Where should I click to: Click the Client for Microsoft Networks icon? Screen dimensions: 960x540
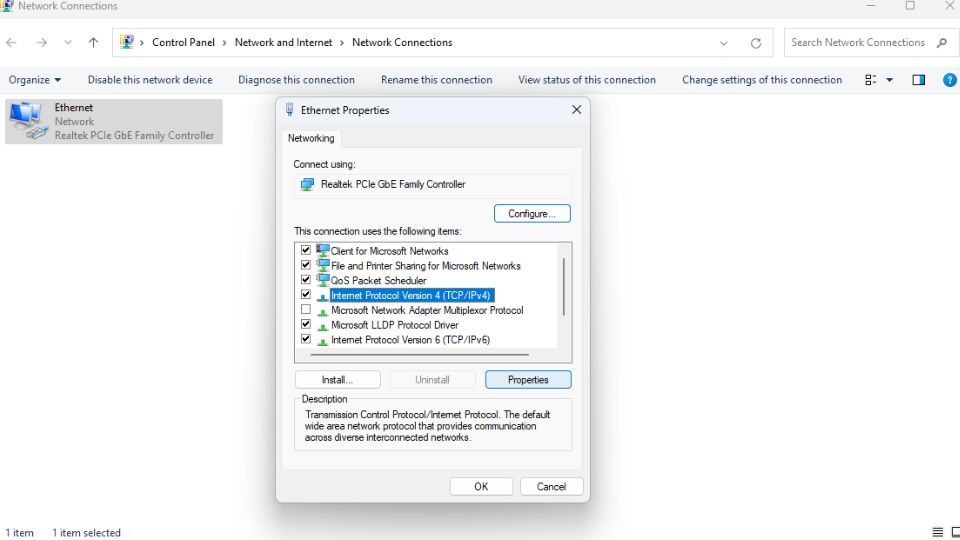tap(323, 250)
